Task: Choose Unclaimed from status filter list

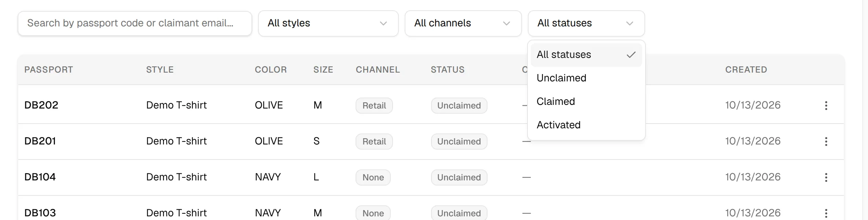Action: point(586,78)
